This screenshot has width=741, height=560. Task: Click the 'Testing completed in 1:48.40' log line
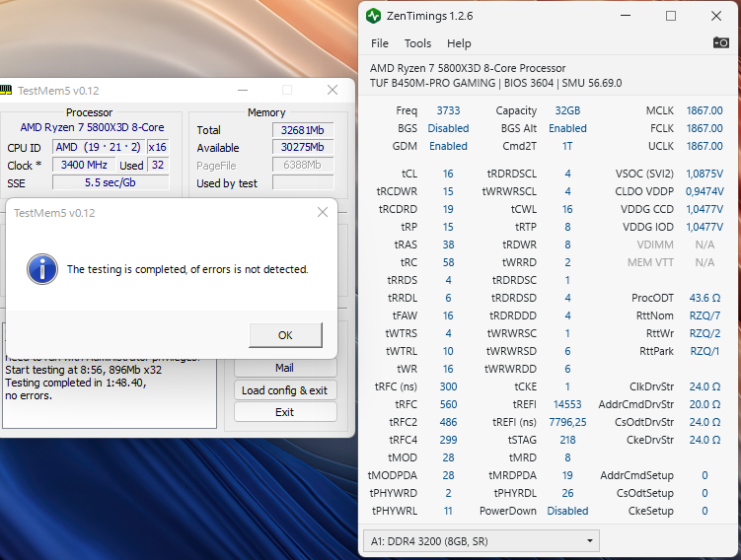pos(76,383)
